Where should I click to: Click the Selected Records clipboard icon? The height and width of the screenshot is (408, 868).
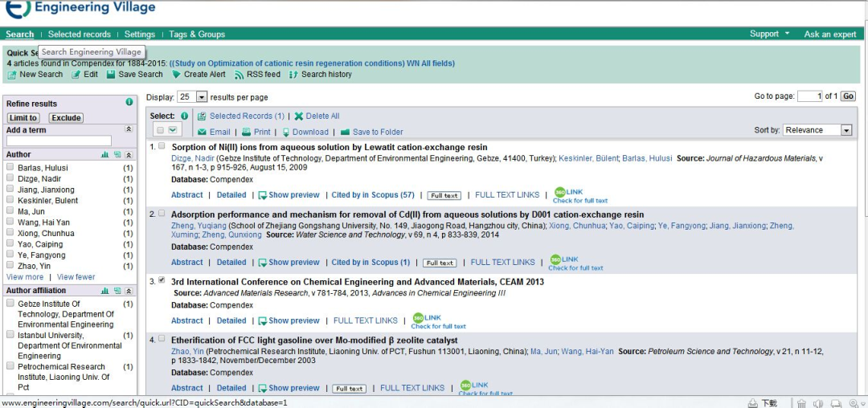tap(202, 116)
